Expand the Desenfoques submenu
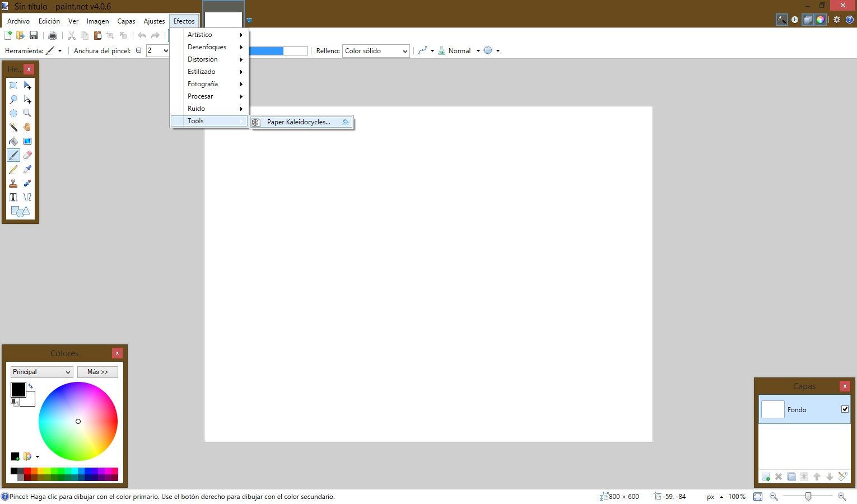 [x=209, y=47]
